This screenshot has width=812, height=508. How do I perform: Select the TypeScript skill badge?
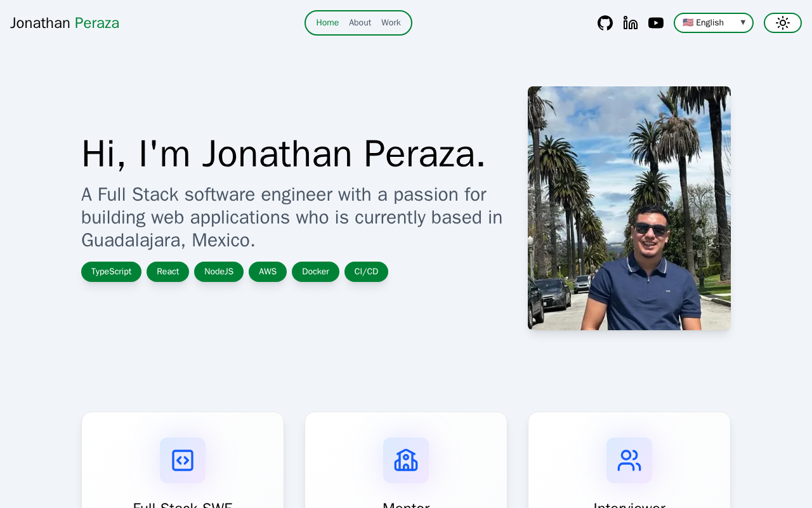pos(111,272)
